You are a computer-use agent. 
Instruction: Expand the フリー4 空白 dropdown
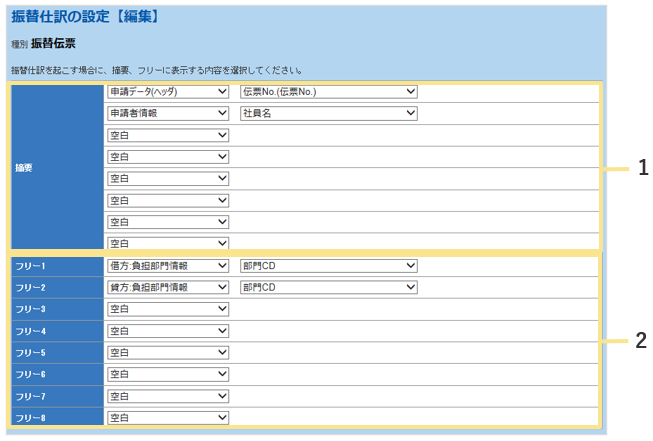168,331
